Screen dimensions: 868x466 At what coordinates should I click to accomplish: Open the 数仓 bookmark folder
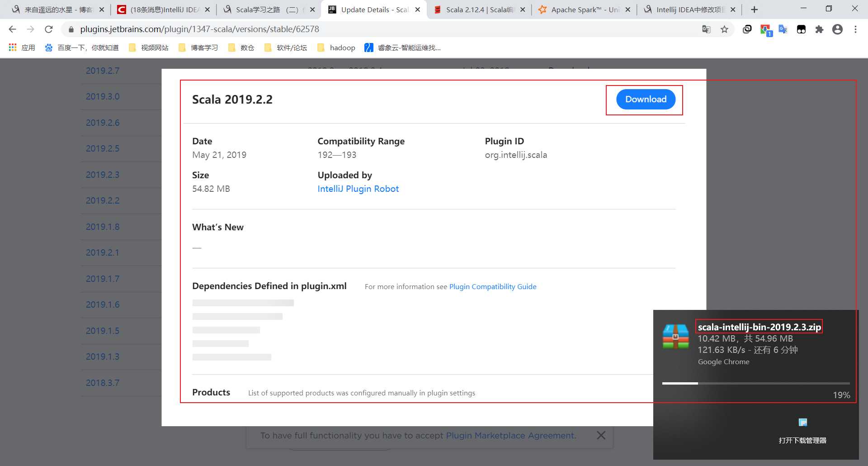[241, 48]
